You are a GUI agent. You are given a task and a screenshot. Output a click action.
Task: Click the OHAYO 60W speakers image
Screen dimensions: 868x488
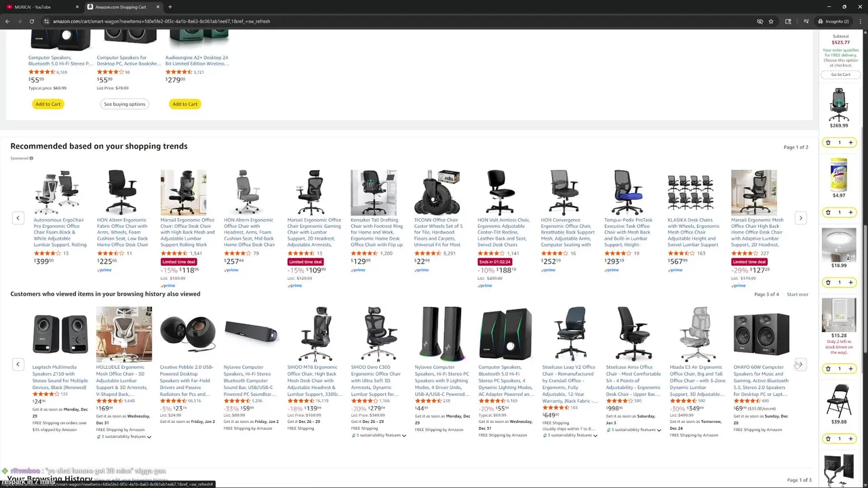click(761, 334)
